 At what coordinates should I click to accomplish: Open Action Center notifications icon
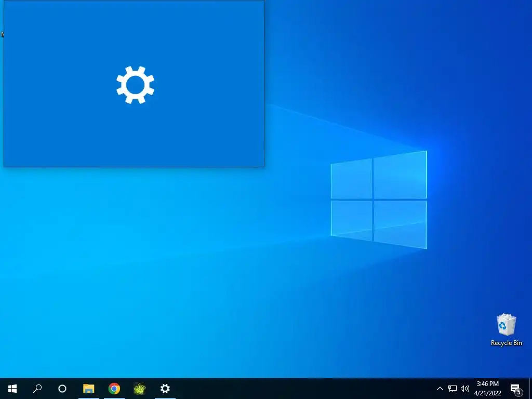(516, 389)
